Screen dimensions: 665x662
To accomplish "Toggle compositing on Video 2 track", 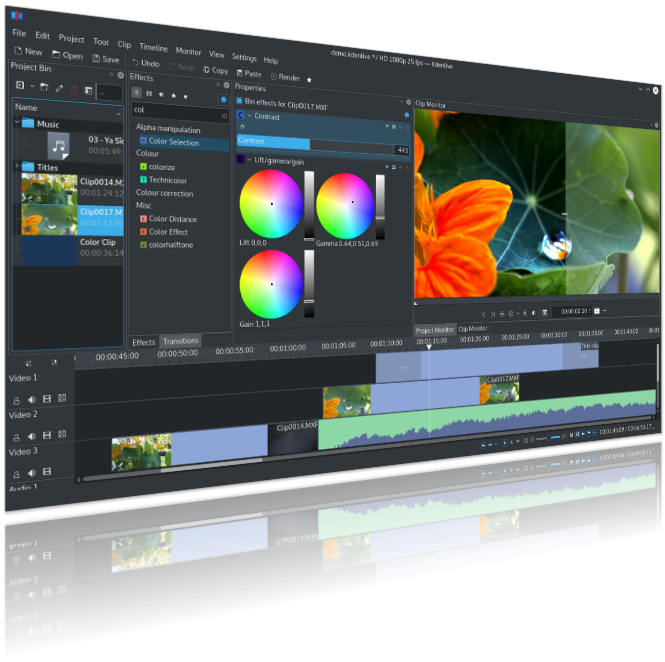I will [x=62, y=434].
